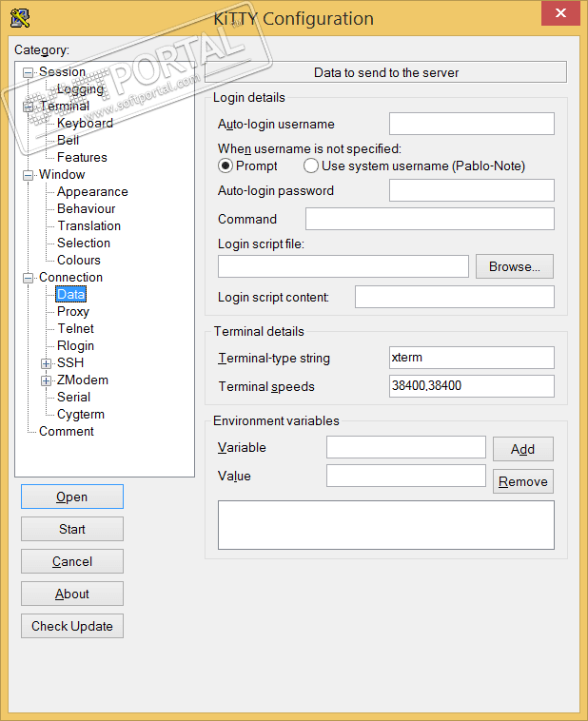
Task: Open the Features category
Action: pos(82,157)
